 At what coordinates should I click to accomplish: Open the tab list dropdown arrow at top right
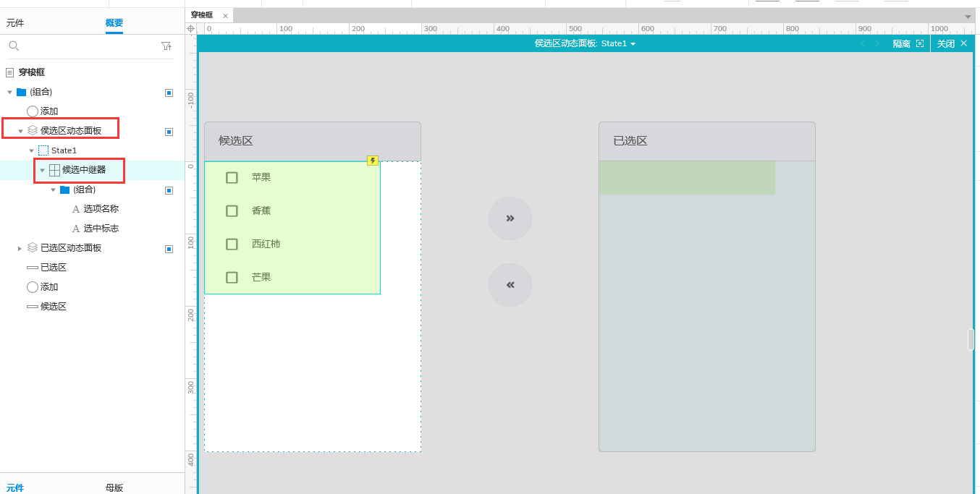(x=968, y=16)
